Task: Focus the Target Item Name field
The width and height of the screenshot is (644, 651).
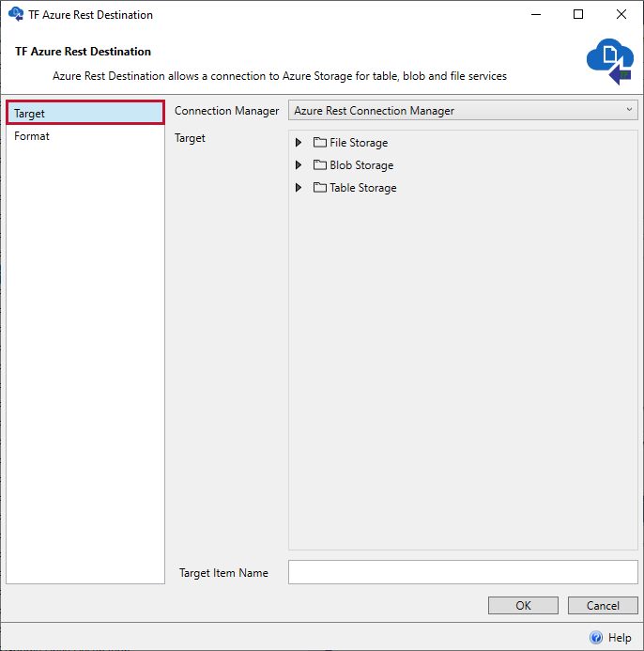Action: tap(463, 572)
